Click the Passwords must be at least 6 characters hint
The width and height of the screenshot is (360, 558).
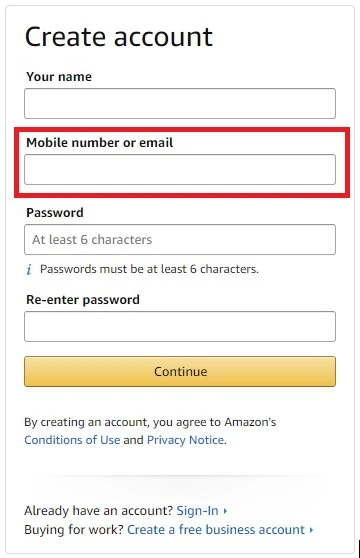[x=149, y=269]
